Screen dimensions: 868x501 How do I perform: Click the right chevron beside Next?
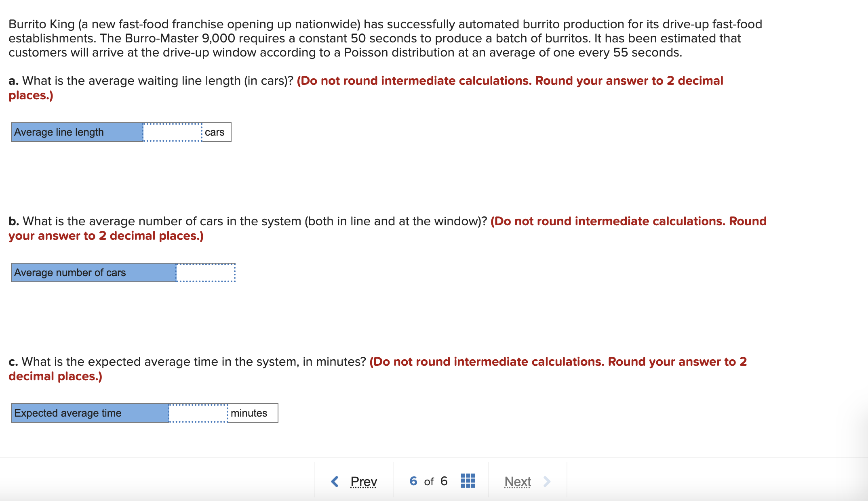pos(547,481)
